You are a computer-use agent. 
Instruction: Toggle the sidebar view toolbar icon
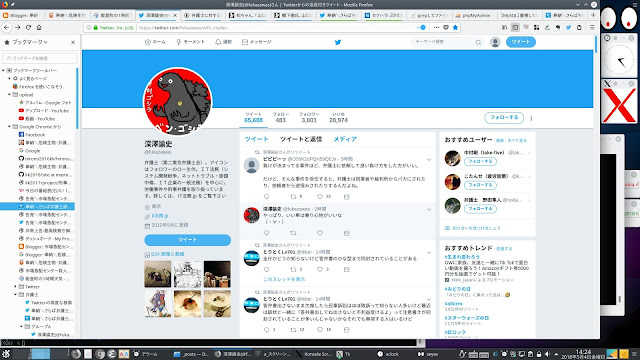[x=515, y=27]
